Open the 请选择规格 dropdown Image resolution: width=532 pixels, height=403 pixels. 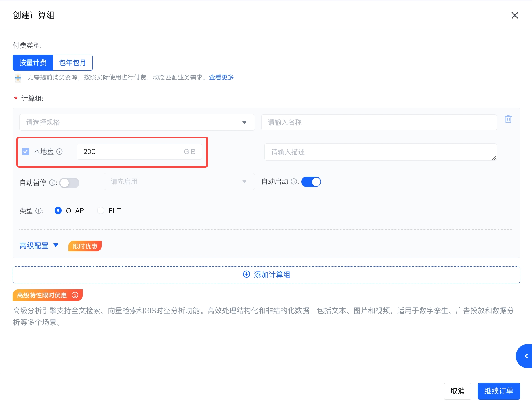(137, 122)
